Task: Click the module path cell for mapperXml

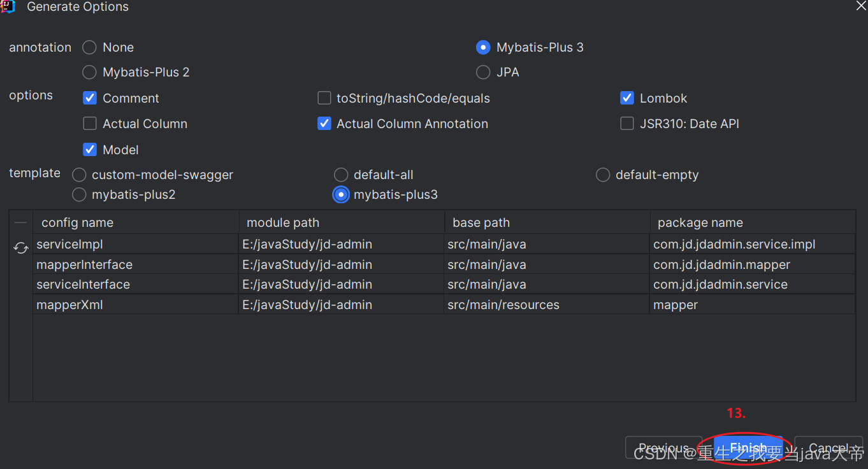Action: (342, 305)
